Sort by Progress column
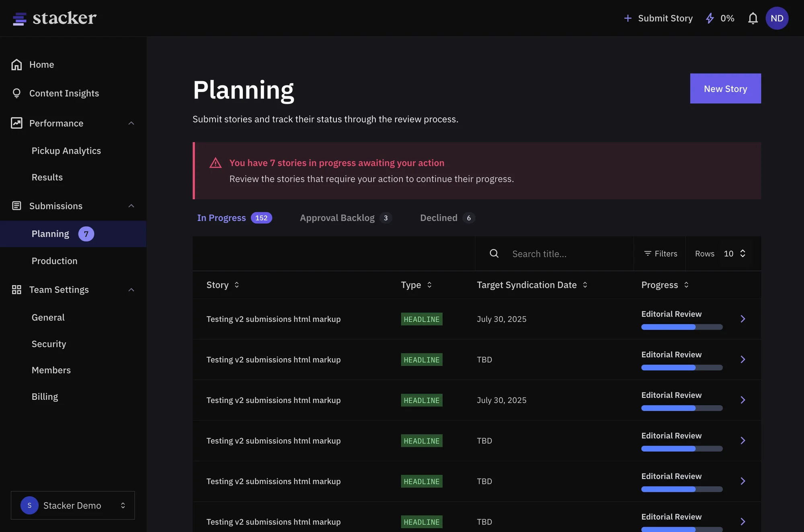804x532 pixels. pyautogui.click(x=665, y=285)
